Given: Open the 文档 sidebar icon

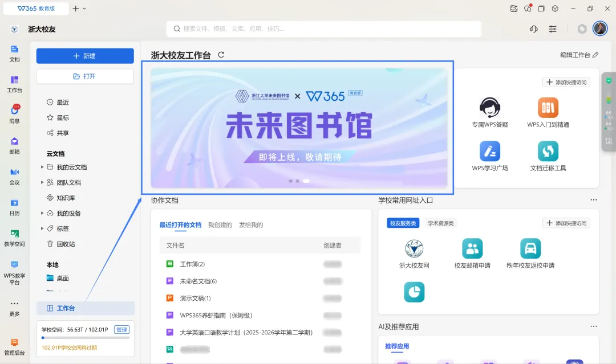Looking at the screenshot, I should click(x=14, y=54).
